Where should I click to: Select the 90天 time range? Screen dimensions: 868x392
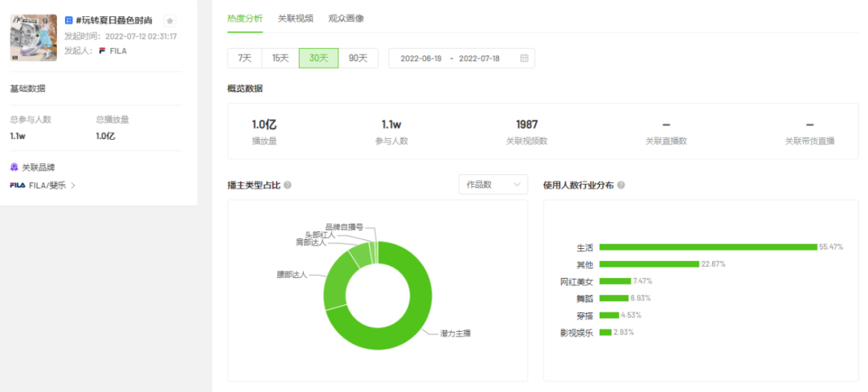click(358, 59)
